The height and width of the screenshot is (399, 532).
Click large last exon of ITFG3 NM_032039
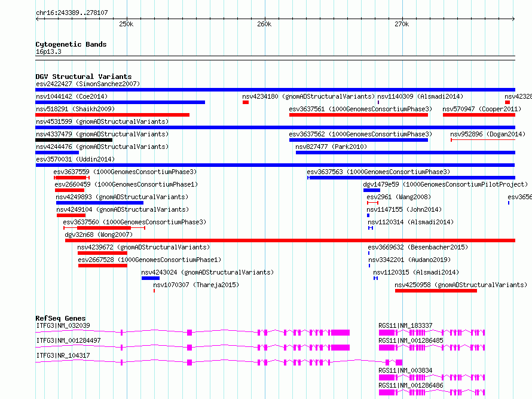pyautogui.click(x=340, y=333)
